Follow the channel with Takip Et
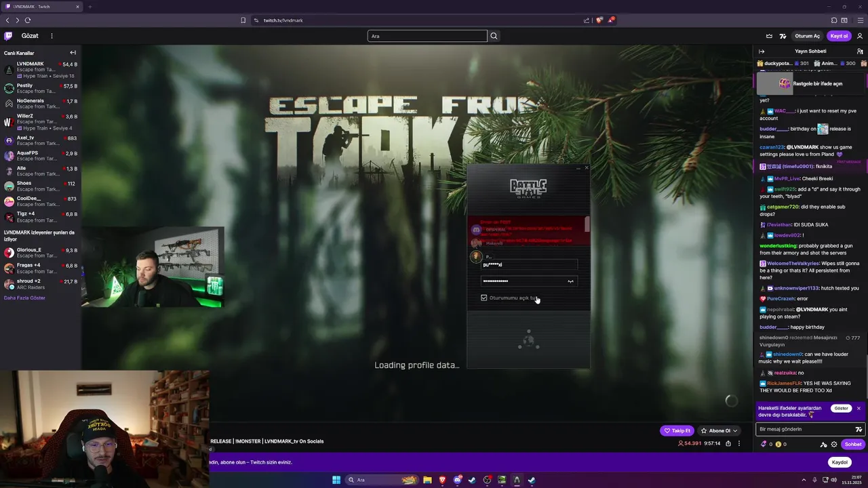 coord(677,430)
